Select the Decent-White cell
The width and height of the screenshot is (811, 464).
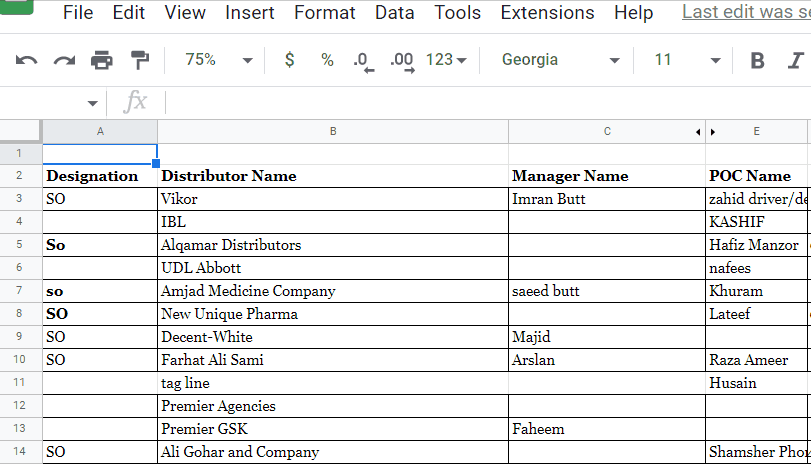coord(333,337)
